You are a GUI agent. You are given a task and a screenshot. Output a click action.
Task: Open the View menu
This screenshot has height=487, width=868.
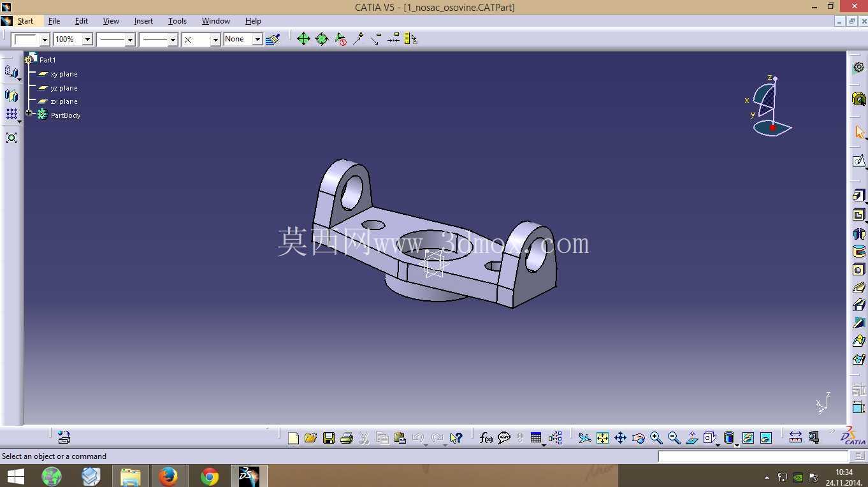111,21
